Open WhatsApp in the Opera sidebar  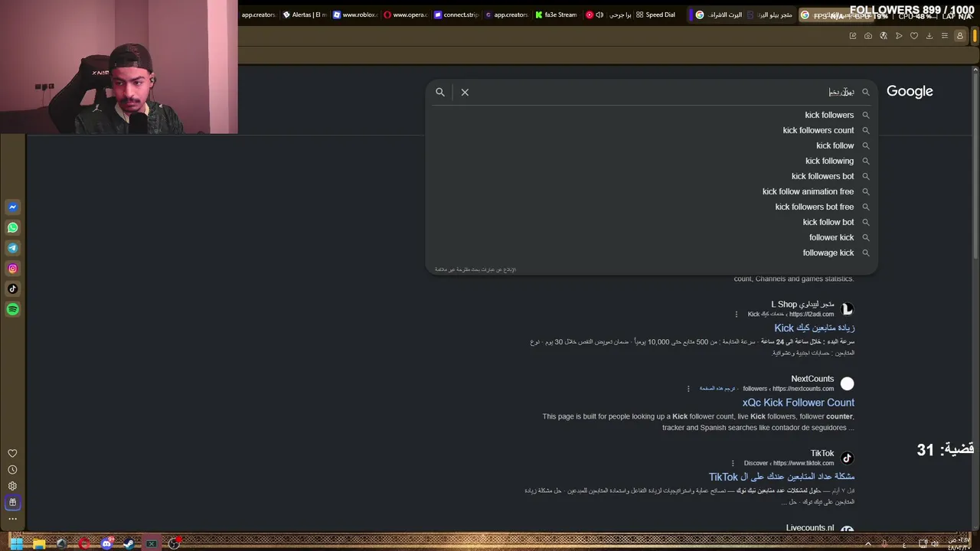point(12,227)
